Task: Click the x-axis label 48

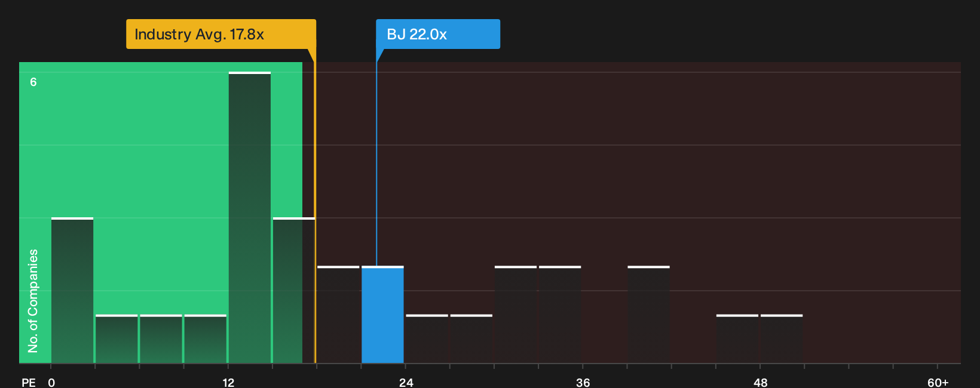Action: [x=760, y=383]
